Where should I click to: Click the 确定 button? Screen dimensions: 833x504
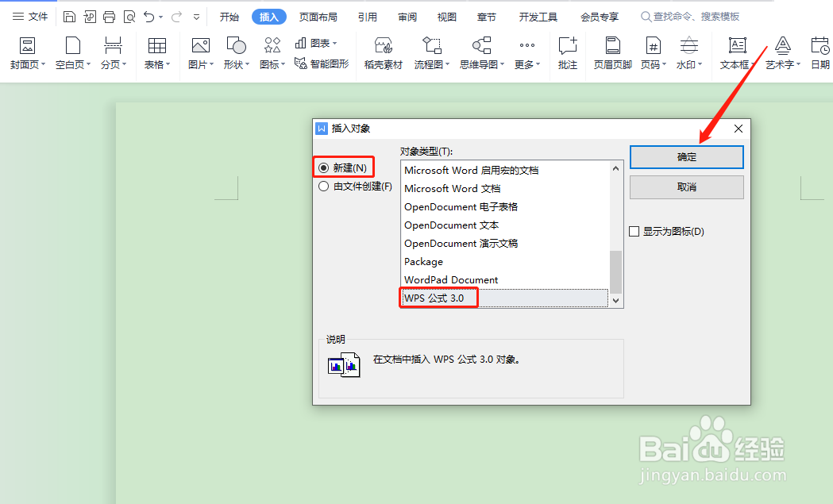point(686,157)
